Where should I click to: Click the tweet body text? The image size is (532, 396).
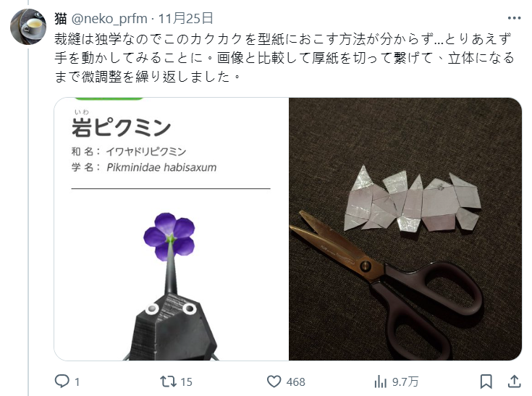284,58
